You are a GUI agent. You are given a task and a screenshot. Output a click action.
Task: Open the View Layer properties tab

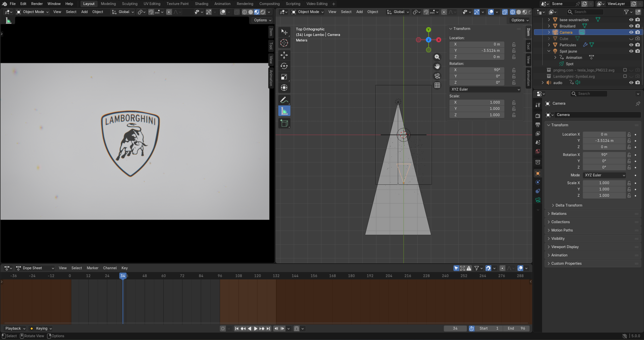coord(538,133)
